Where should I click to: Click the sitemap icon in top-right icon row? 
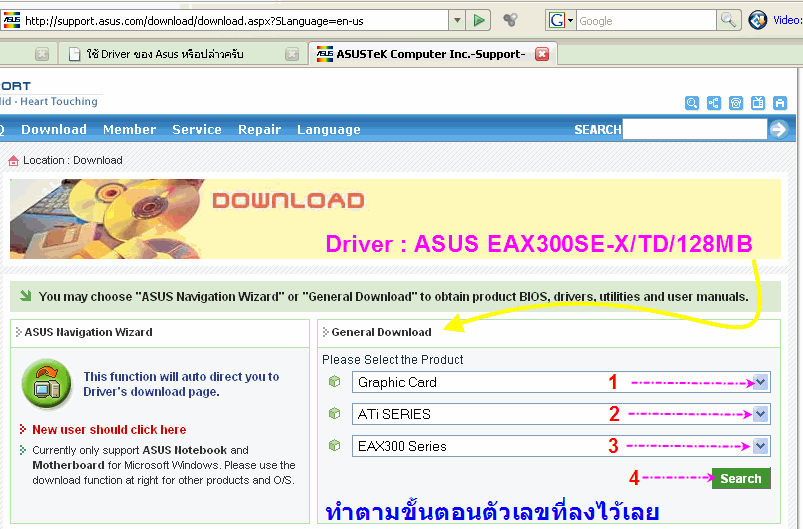(x=714, y=103)
